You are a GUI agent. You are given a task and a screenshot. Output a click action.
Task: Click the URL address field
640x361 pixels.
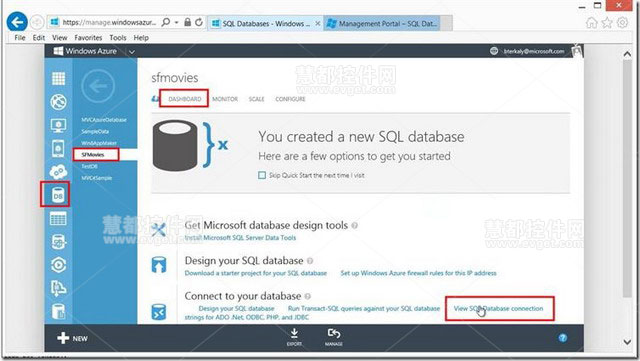[109, 22]
